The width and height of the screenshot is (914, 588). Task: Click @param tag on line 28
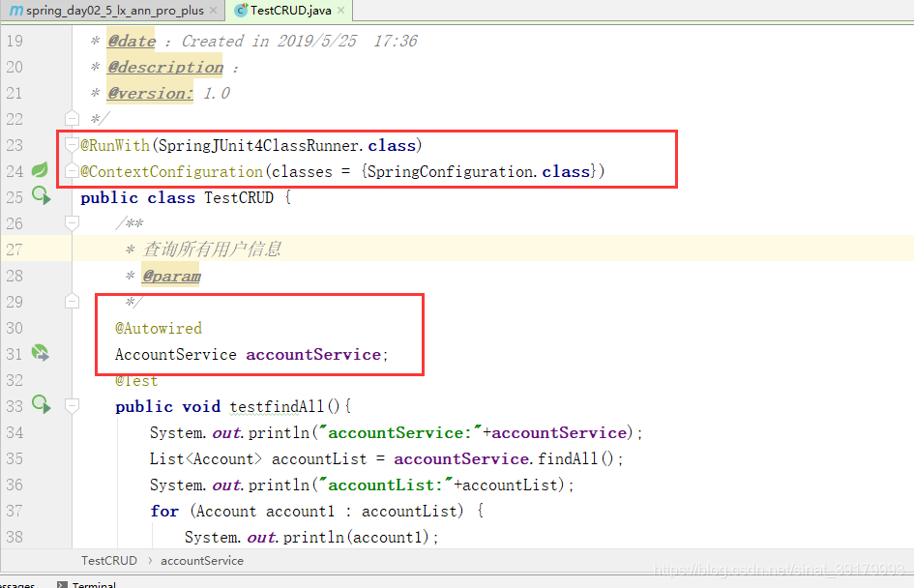(x=171, y=276)
